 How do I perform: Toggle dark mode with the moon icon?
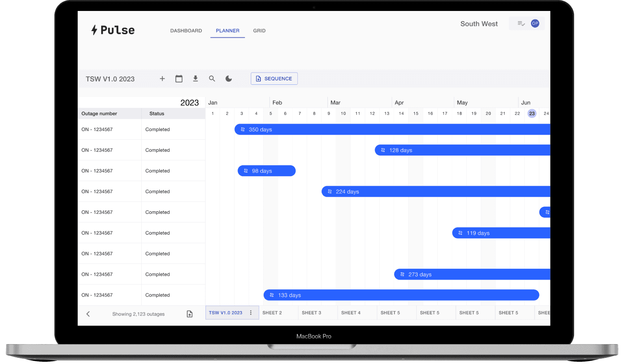pyautogui.click(x=229, y=79)
